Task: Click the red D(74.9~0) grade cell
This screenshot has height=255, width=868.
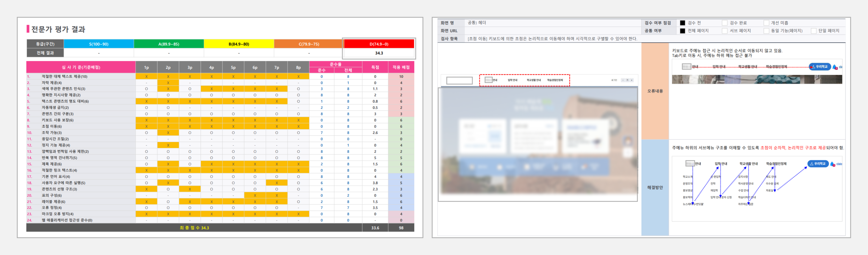Action: pos(379,44)
